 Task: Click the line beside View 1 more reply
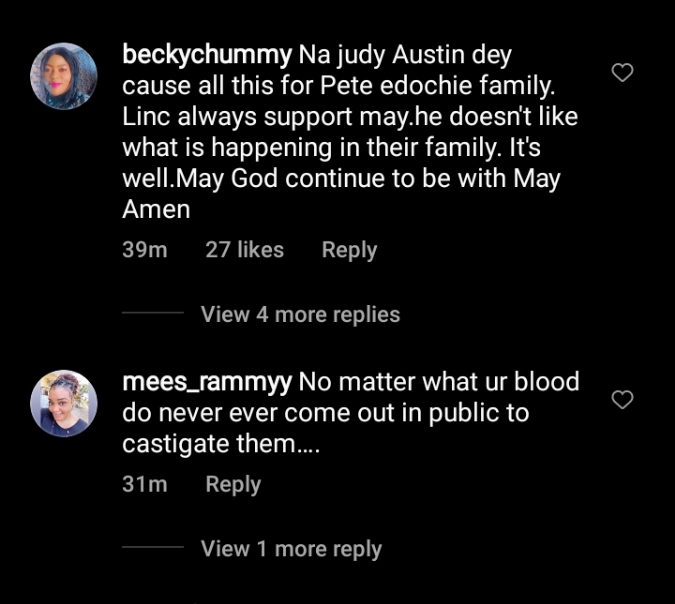pyautogui.click(x=153, y=549)
